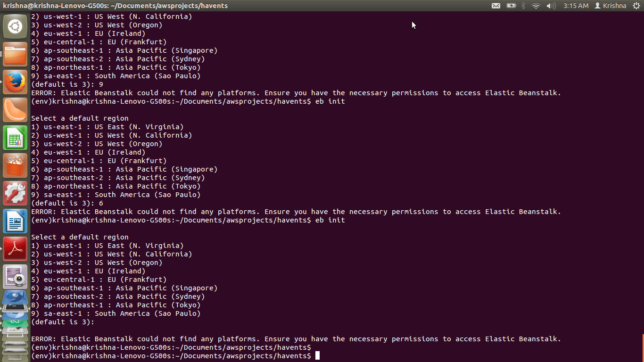Open the sound volume indicator
The image size is (644, 362).
click(x=550, y=6)
